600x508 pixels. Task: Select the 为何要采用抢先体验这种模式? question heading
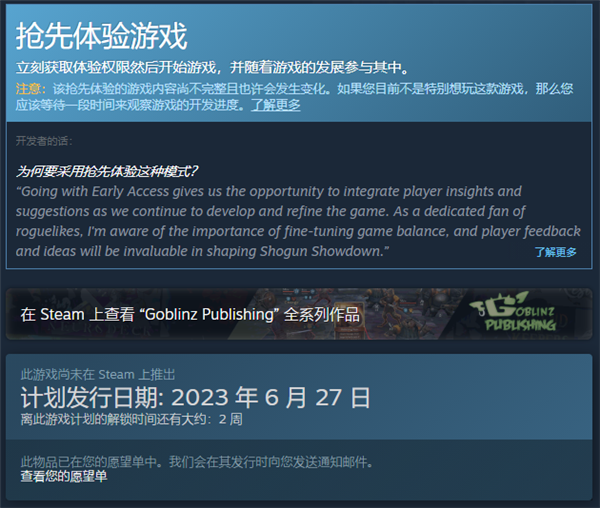tap(107, 171)
